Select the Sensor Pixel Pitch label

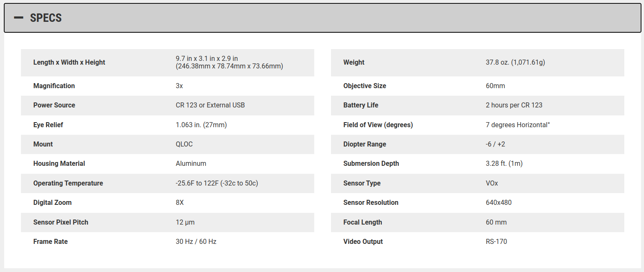pos(61,222)
